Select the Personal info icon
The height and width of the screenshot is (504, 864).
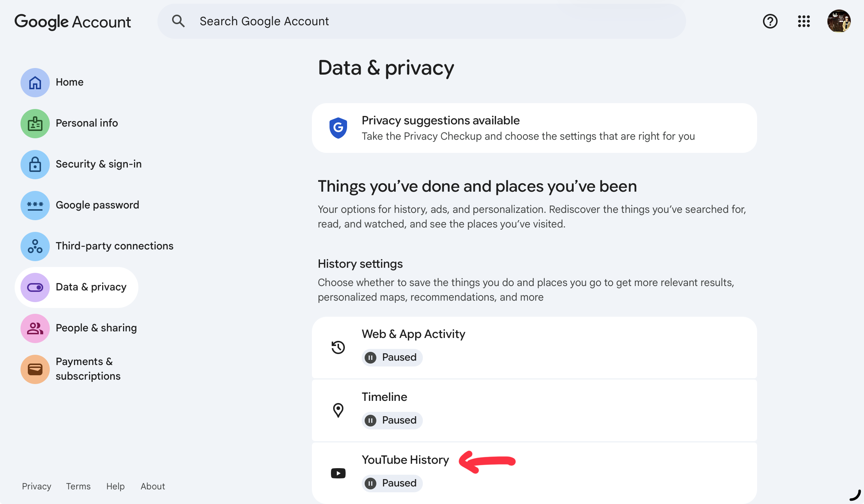(x=35, y=123)
